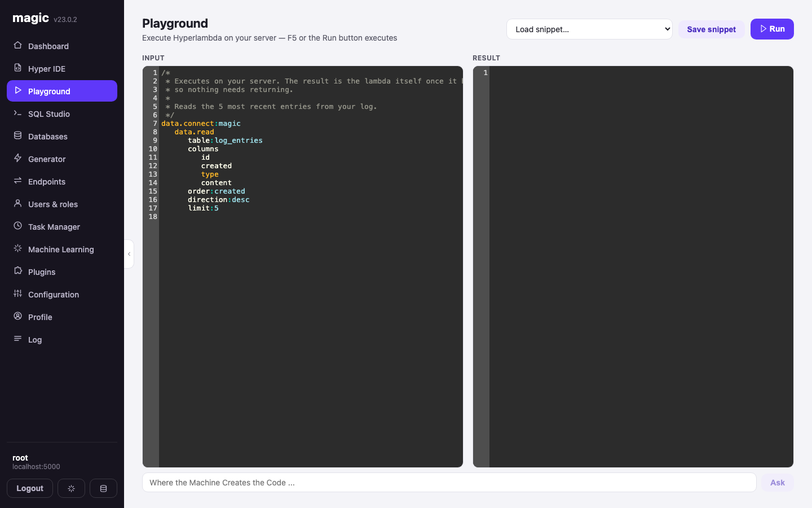Log out of the root account
Screen dimensions: 812x508
30,488
